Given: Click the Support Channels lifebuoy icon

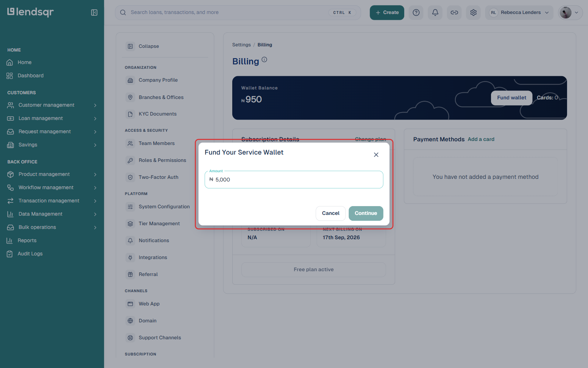Looking at the screenshot, I should pos(130,338).
